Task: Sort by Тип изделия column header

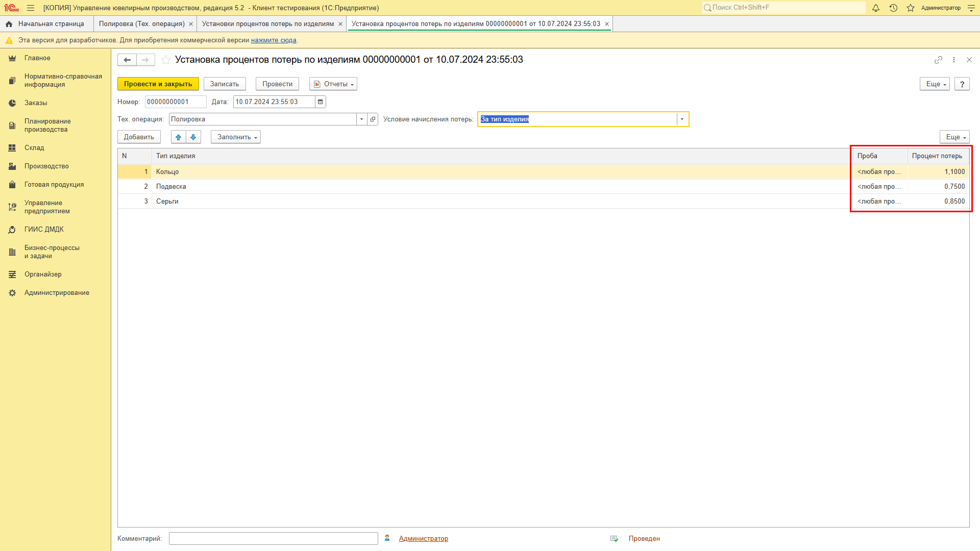Action: (502, 156)
